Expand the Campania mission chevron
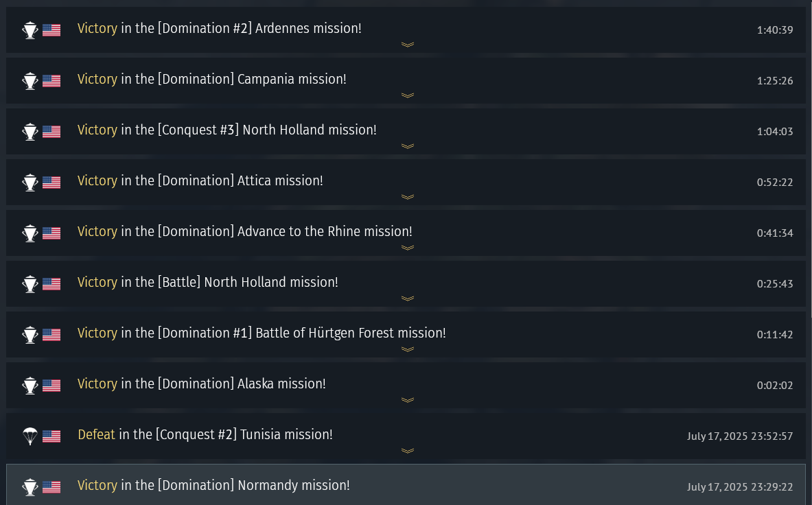This screenshot has height=505, width=812. (408, 95)
